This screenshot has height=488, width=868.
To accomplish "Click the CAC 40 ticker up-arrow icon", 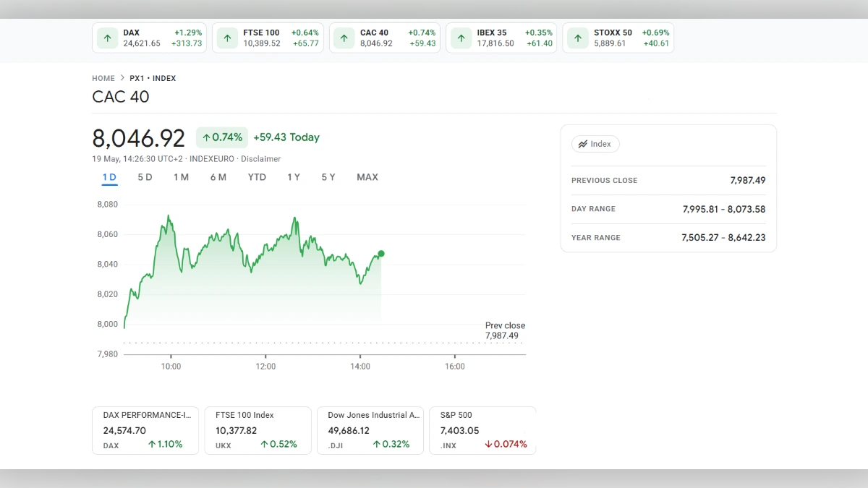I will (345, 38).
